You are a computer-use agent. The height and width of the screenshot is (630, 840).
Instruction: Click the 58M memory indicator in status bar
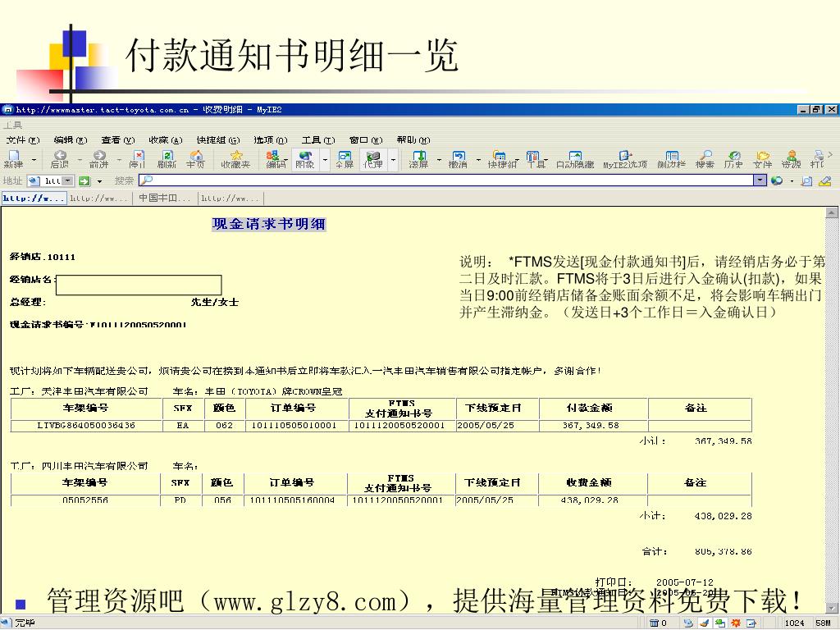(x=823, y=623)
